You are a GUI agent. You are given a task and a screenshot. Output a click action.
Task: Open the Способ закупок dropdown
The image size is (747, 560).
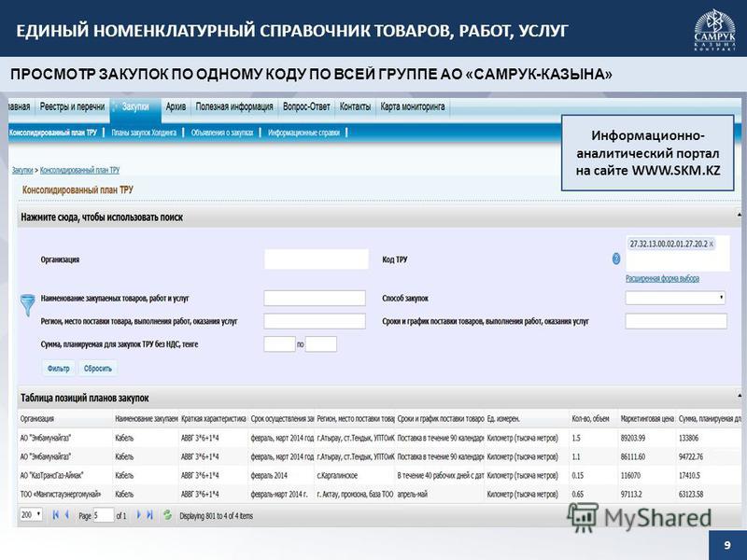pos(675,298)
